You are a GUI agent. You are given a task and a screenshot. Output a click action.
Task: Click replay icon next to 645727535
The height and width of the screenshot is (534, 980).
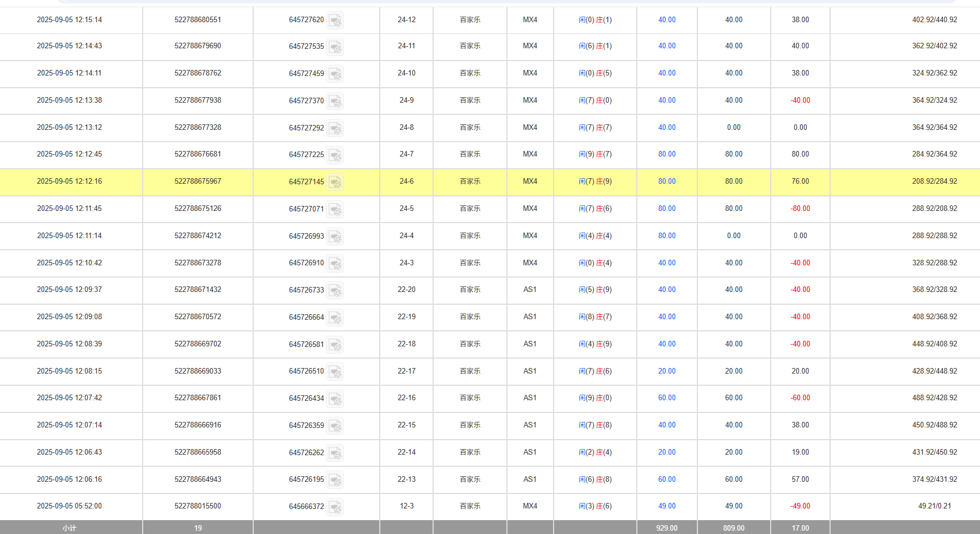tap(335, 47)
